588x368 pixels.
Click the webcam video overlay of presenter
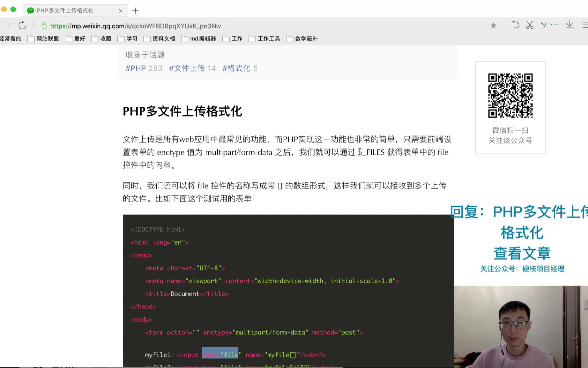[521, 327]
